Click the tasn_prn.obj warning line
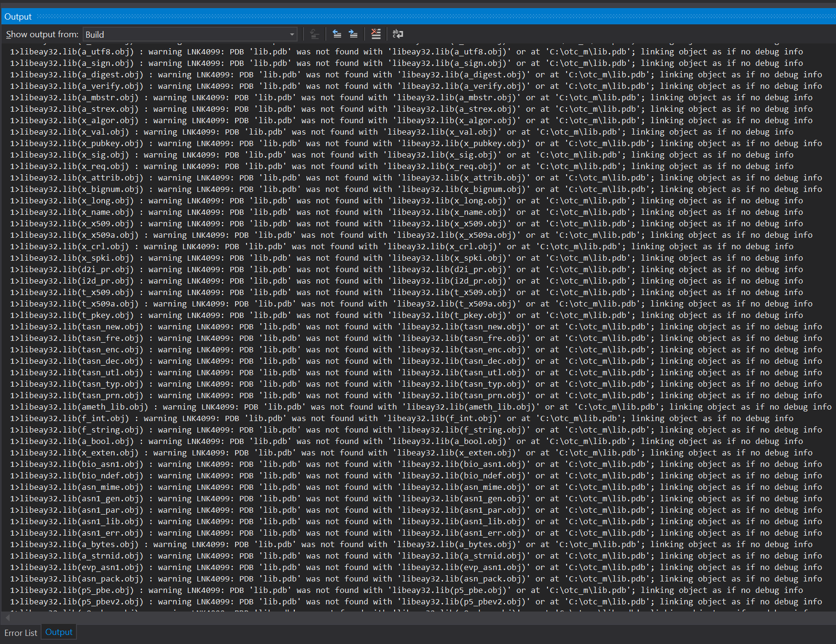Image resolution: width=836 pixels, height=644 pixels. pos(416,395)
